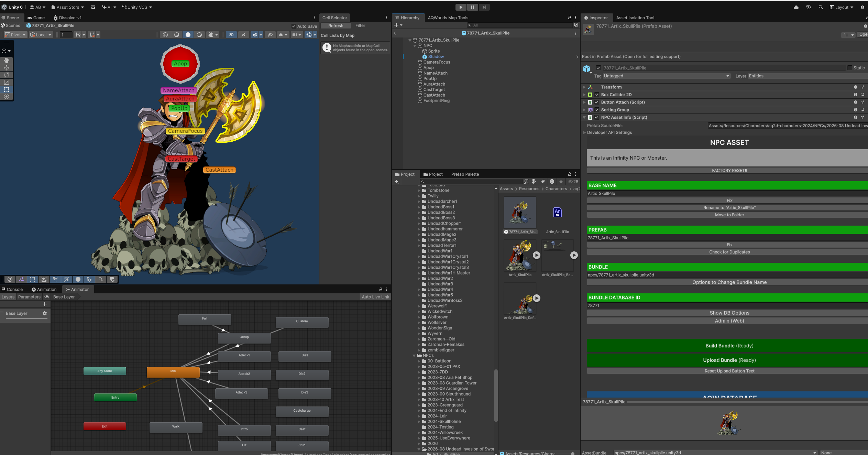Open the Prefab Palette tab
The image size is (868, 455).
465,174
